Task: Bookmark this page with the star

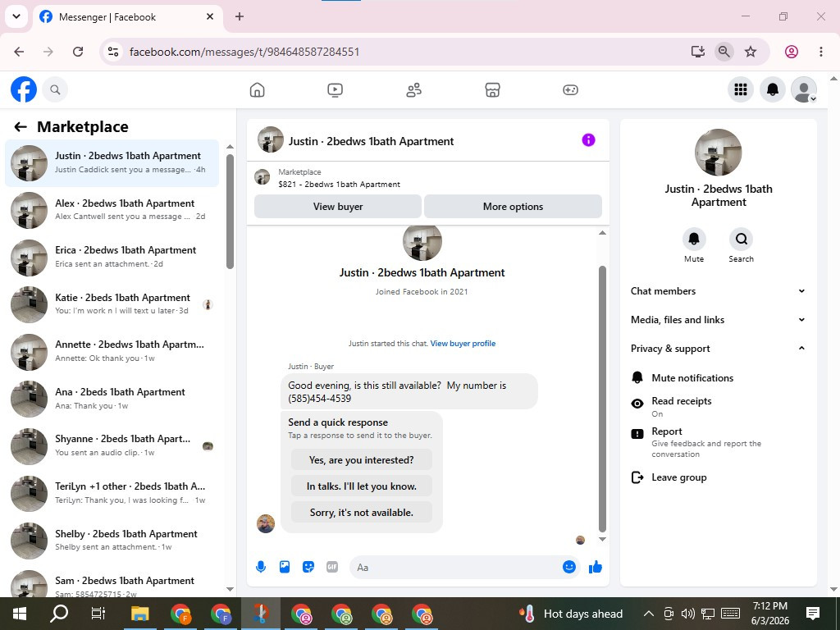Action: (x=751, y=52)
